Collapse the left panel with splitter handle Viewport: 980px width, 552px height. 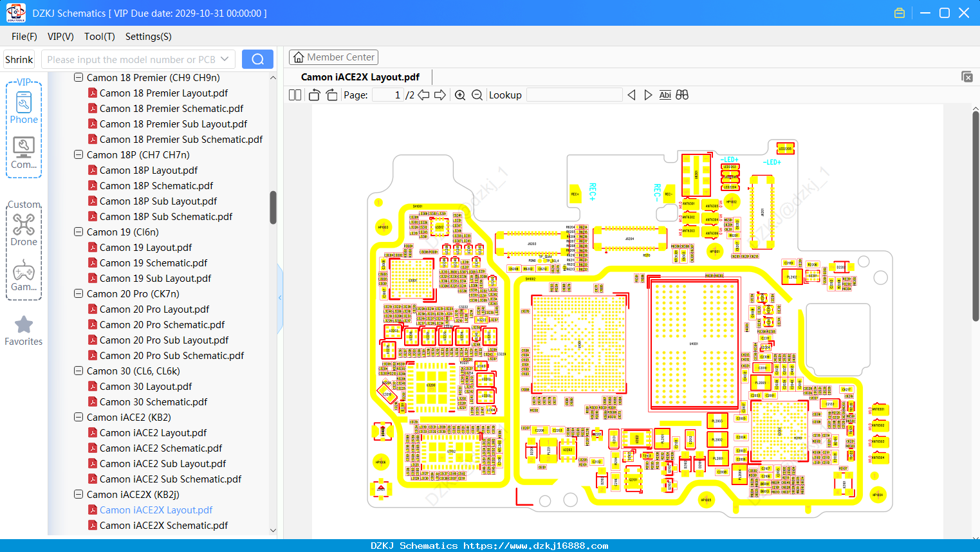280,298
